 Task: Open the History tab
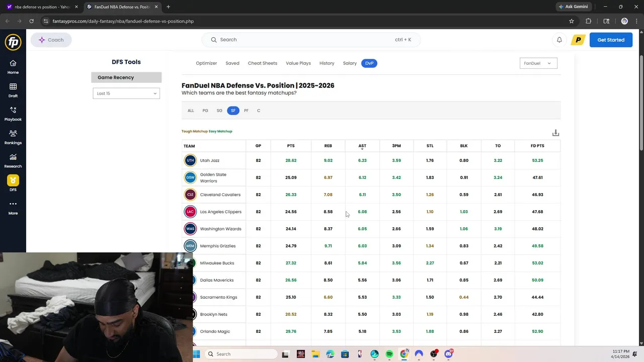327,63
